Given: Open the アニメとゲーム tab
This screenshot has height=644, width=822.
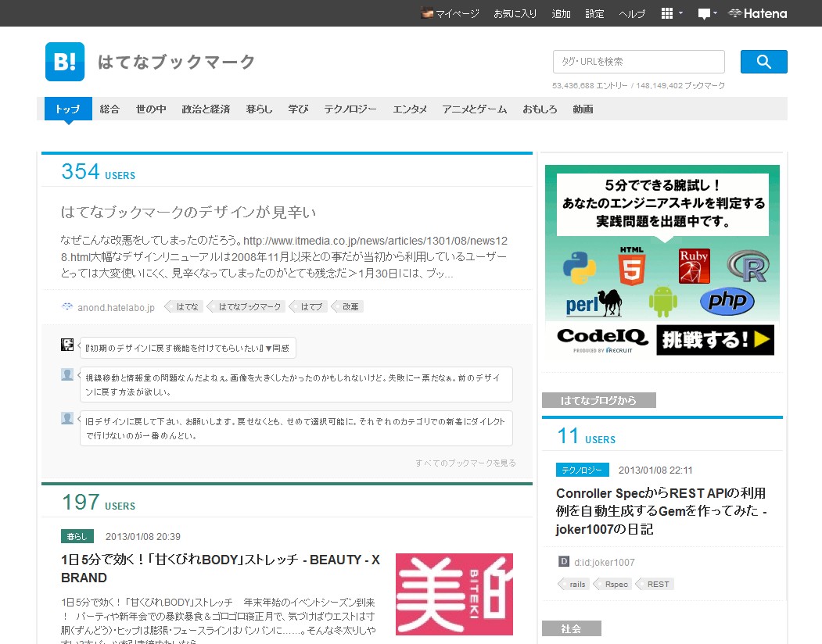Looking at the screenshot, I should [475, 109].
